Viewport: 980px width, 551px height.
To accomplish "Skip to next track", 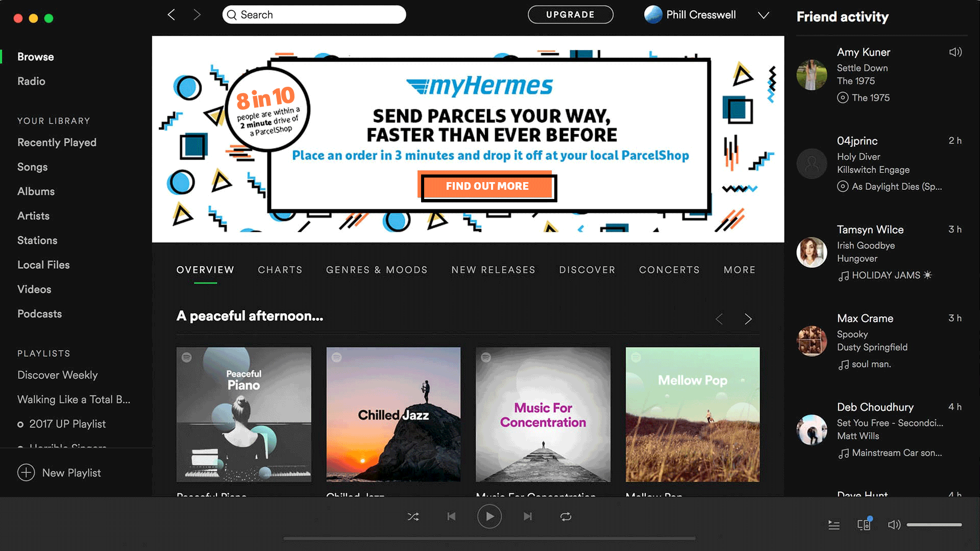I will pos(528,517).
